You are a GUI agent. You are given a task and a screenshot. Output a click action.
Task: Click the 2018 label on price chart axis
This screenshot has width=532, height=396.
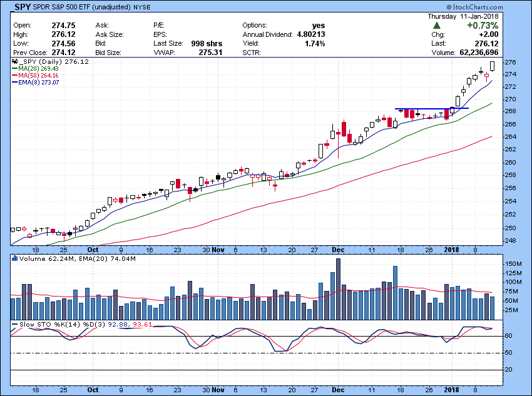point(451,248)
